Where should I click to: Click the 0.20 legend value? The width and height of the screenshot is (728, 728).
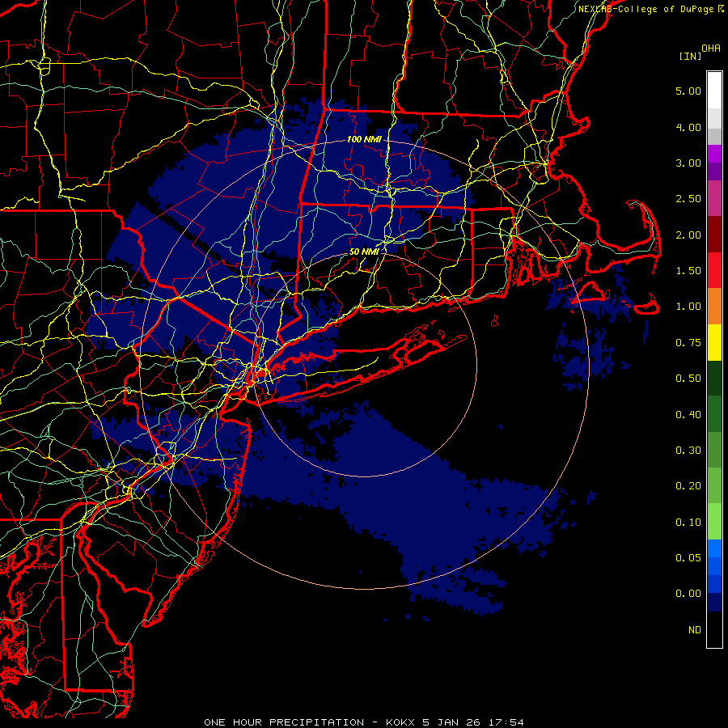coord(688,486)
